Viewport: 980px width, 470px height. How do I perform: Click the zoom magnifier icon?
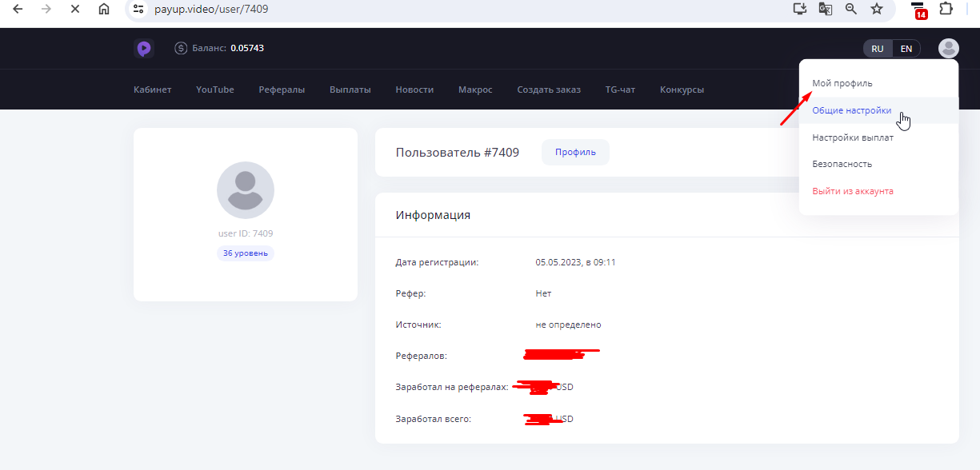point(850,9)
